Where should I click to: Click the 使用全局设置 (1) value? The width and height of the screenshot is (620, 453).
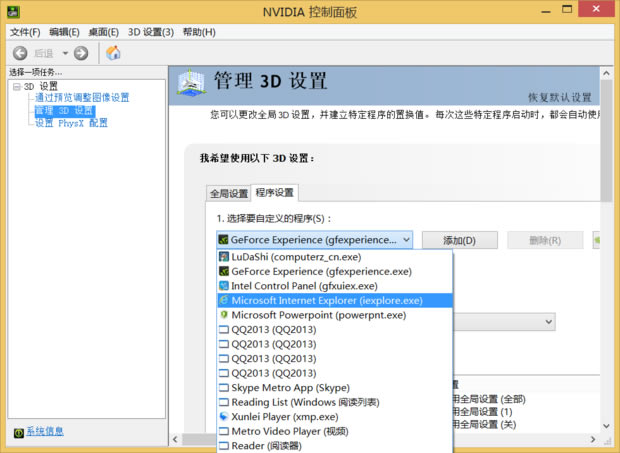click(482, 412)
